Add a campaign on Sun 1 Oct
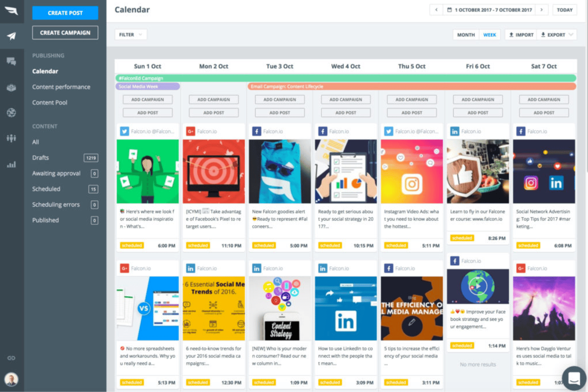The height and width of the screenshot is (392, 588). (x=148, y=99)
